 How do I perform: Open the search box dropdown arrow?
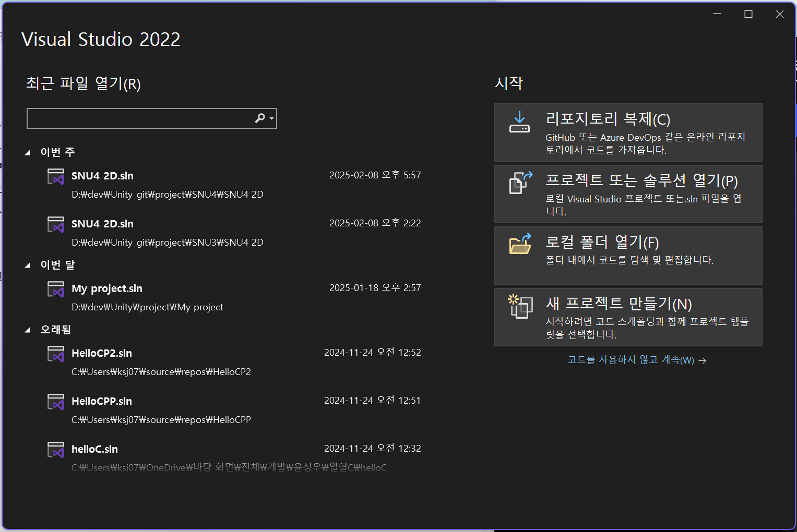[271, 119]
